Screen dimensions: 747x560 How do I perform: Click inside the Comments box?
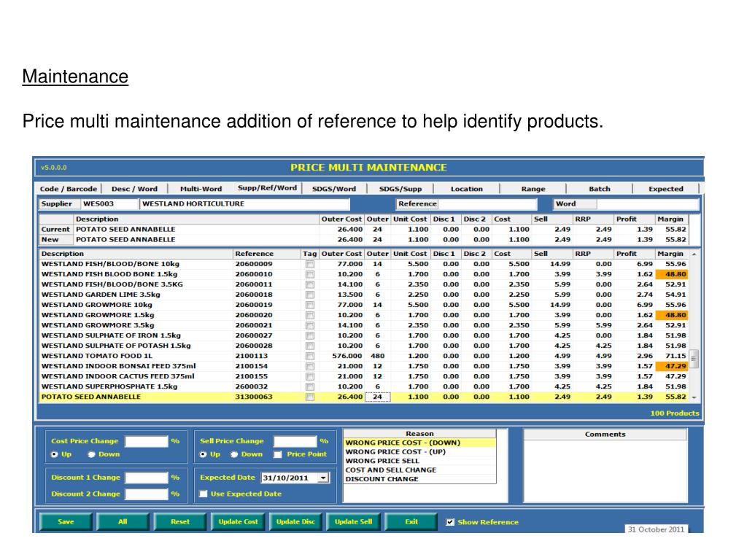pos(605,470)
